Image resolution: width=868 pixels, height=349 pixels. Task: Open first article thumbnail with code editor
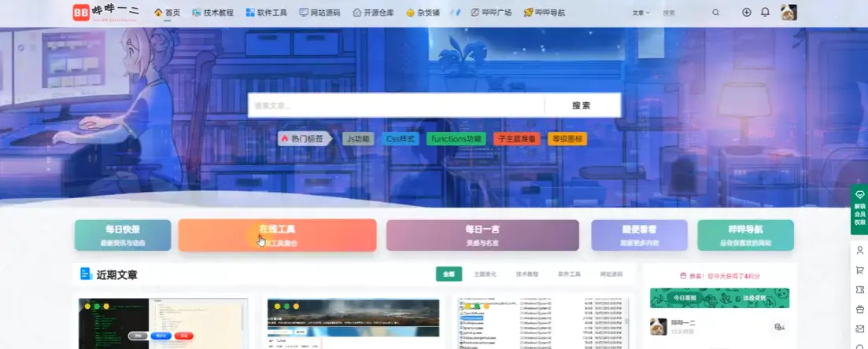point(164,324)
